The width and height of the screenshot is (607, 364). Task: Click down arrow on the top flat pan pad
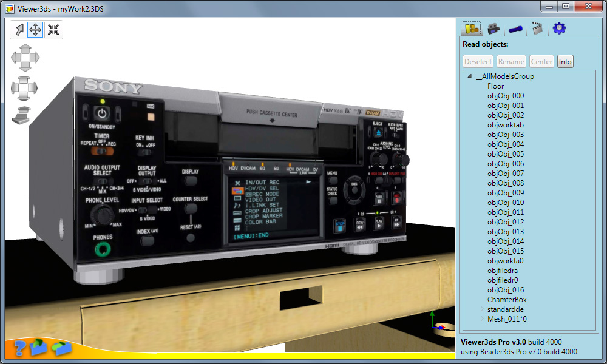[x=25, y=67]
